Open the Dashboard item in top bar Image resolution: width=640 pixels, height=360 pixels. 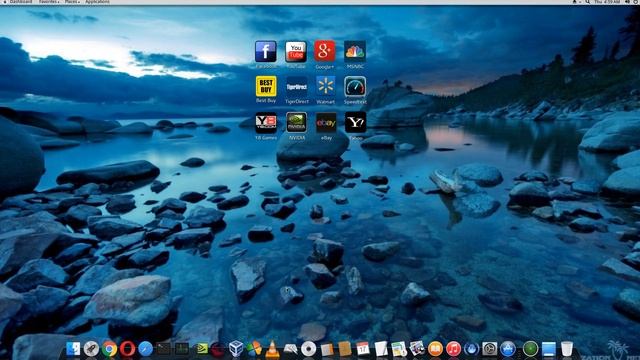(21, 2)
